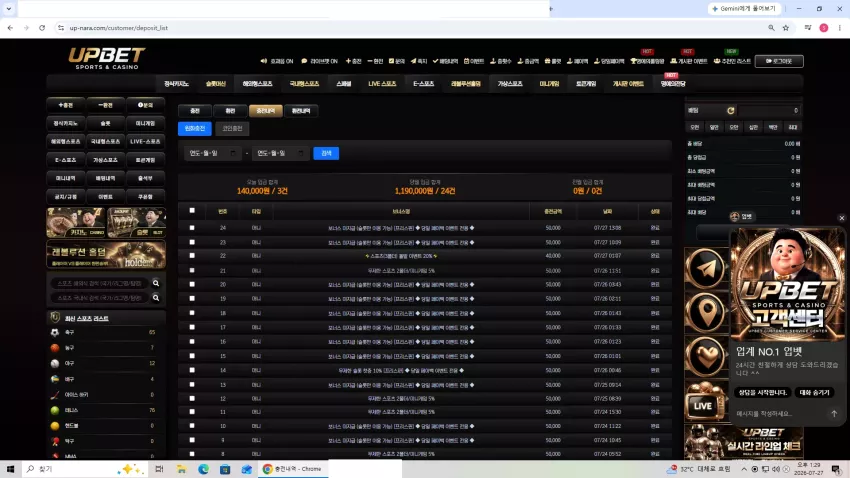Select the ice hockey sport icon

point(55,395)
